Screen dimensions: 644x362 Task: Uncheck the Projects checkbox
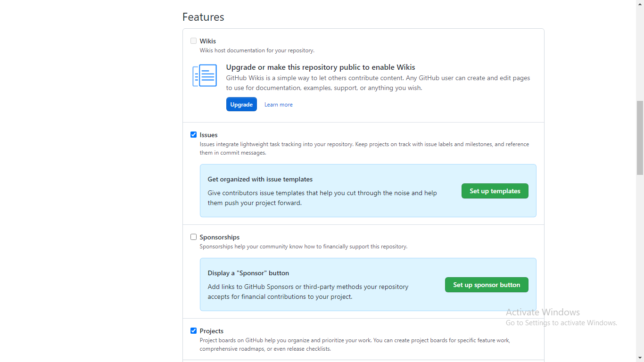click(x=193, y=331)
